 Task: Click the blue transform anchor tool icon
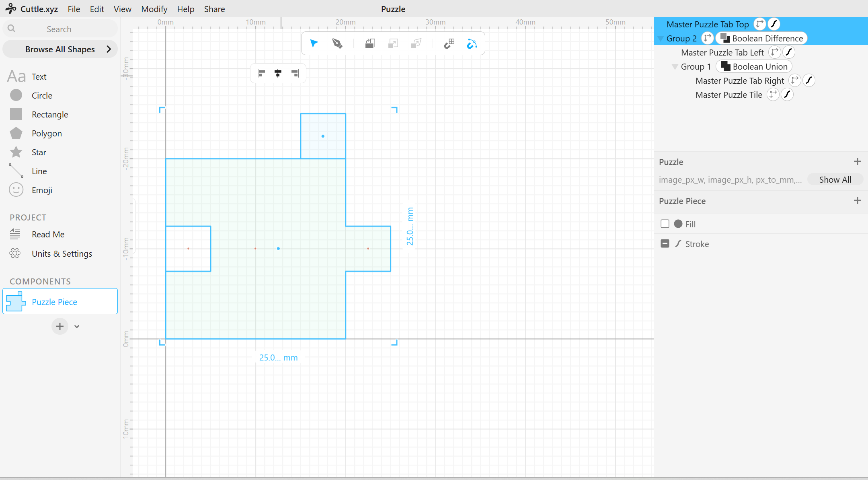tap(472, 43)
